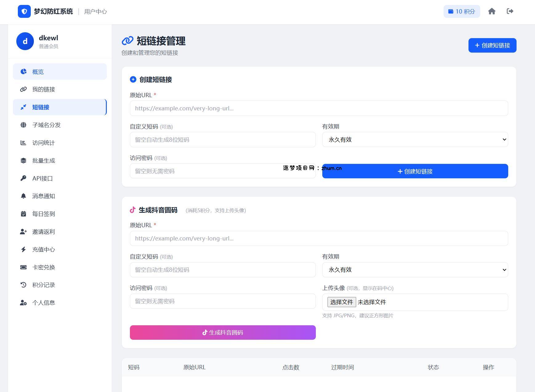The height and width of the screenshot is (392, 535).
Task: Click the 原始URL table column header
Action: (x=194, y=367)
